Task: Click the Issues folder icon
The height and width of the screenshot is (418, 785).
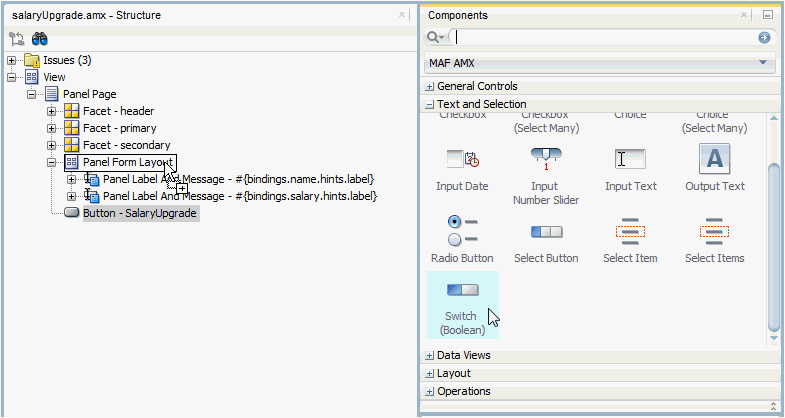Action: click(32, 60)
